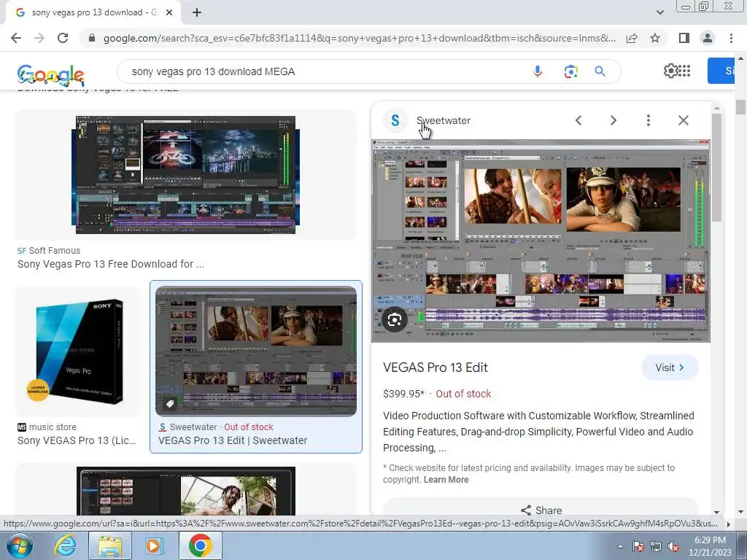Reload the current page

tap(63, 38)
